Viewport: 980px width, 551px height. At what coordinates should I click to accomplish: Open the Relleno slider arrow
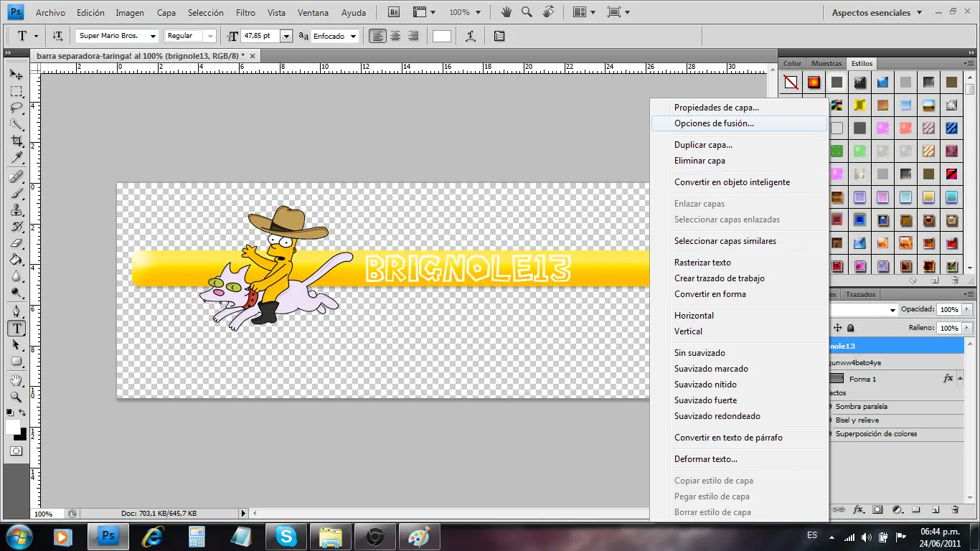coord(968,328)
